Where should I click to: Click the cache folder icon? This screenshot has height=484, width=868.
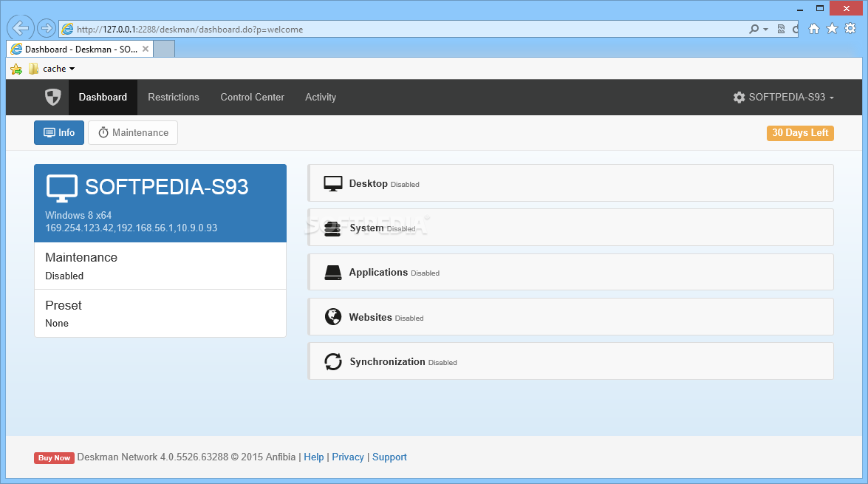(x=34, y=69)
